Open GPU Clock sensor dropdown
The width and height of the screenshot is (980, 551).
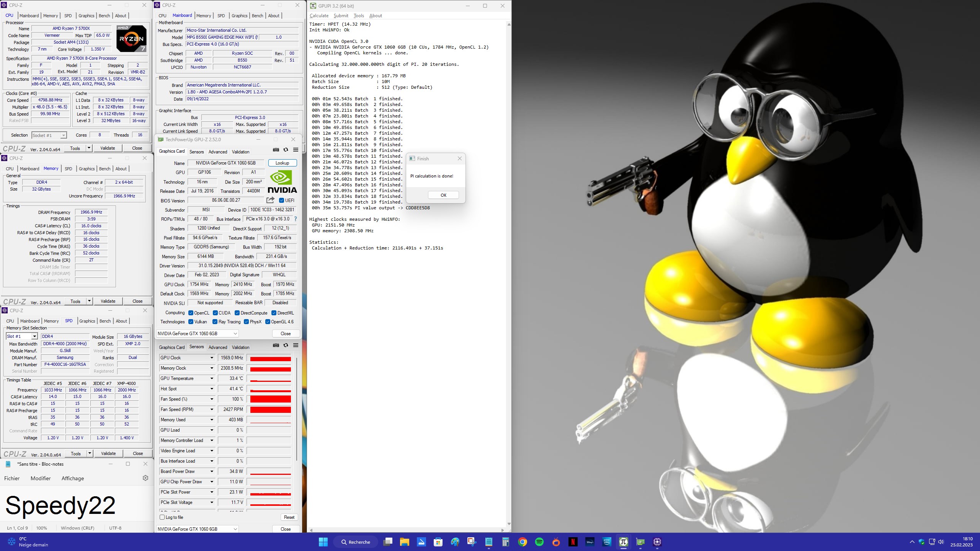click(x=212, y=358)
